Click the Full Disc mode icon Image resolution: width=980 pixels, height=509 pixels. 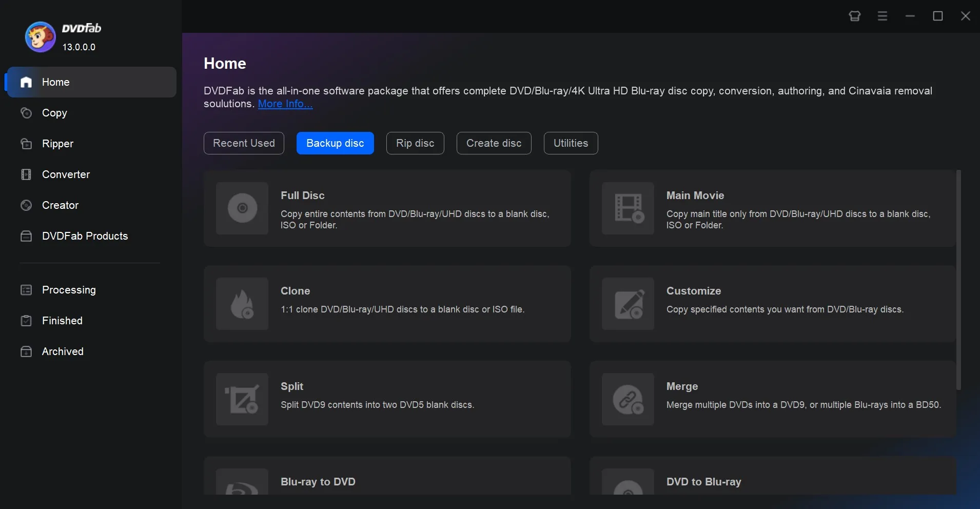pyautogui.click(x=242, y=209)
